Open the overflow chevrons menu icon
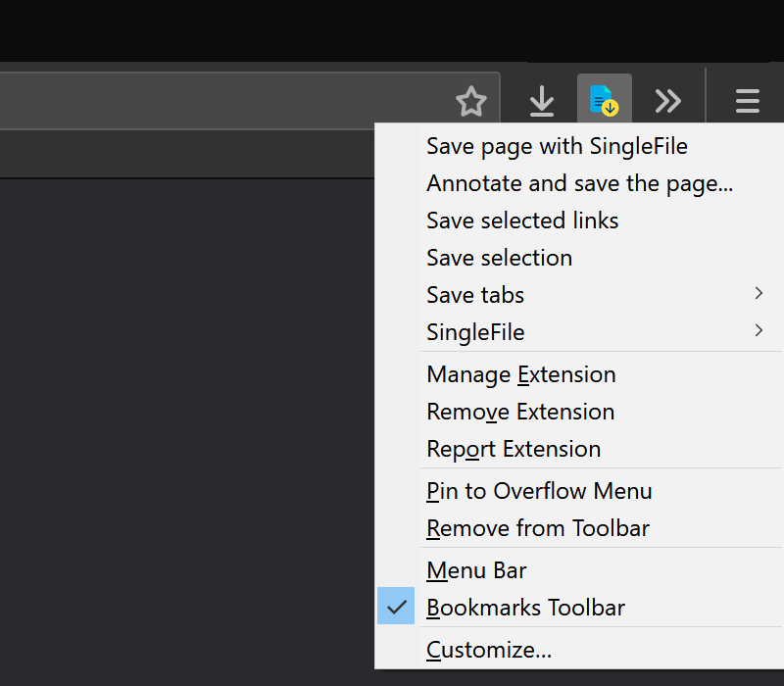The height and width of the screenshot is (686, 784). (668, 101)
